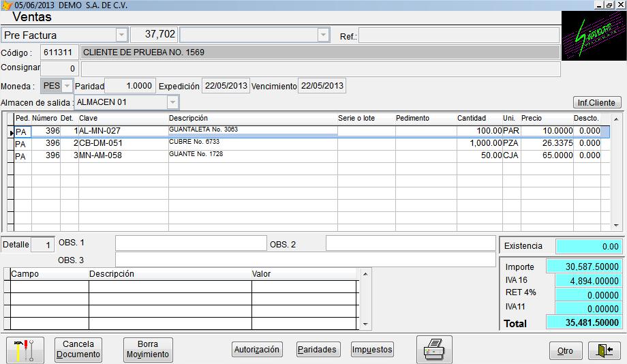Viewport: 627px width, 364px height.
Task: Select the AL-MN-027 clave cell
Action: (123, 131)
